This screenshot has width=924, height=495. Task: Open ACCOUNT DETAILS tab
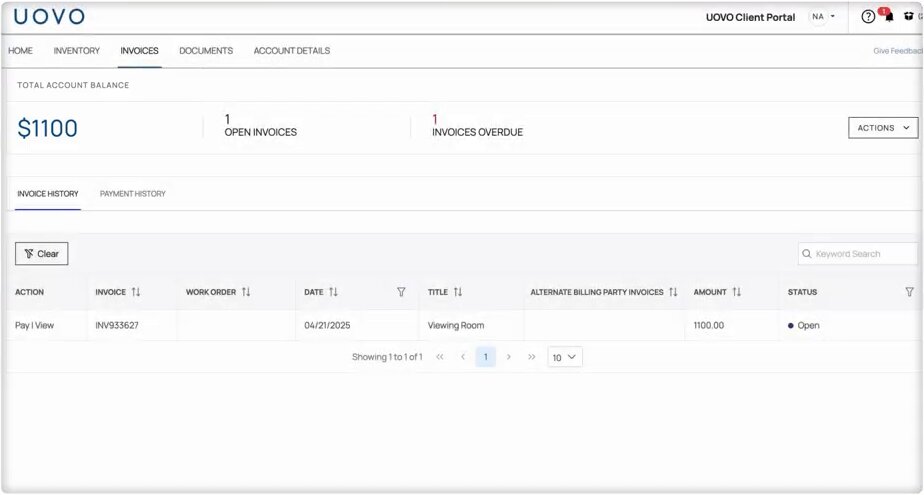292,51
